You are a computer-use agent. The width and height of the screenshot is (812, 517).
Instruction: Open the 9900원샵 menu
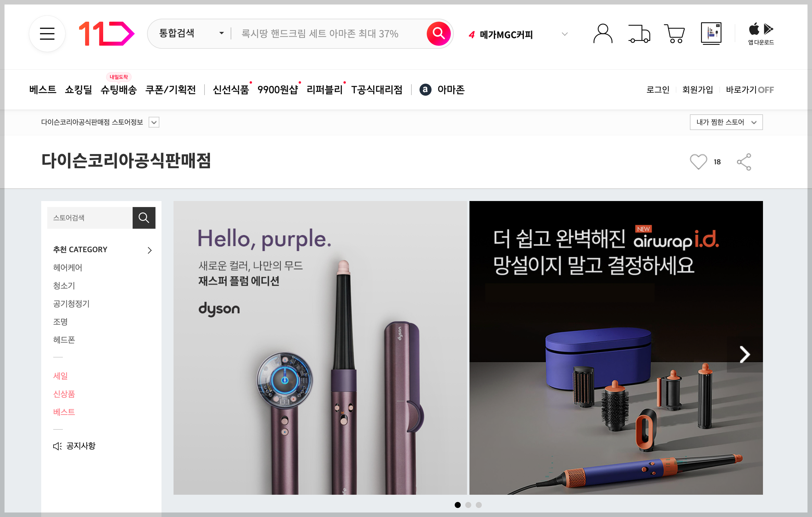(x=278, y=90)
